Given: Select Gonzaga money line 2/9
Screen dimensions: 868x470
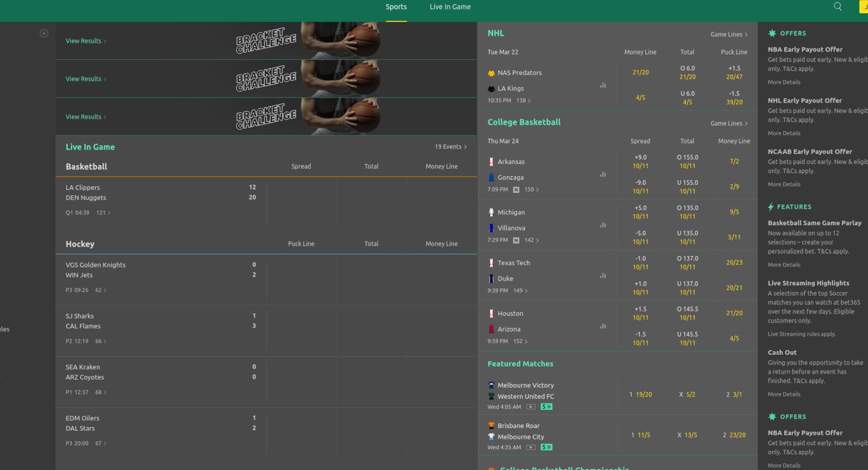Looking at the screenshot, I should 734,187.
